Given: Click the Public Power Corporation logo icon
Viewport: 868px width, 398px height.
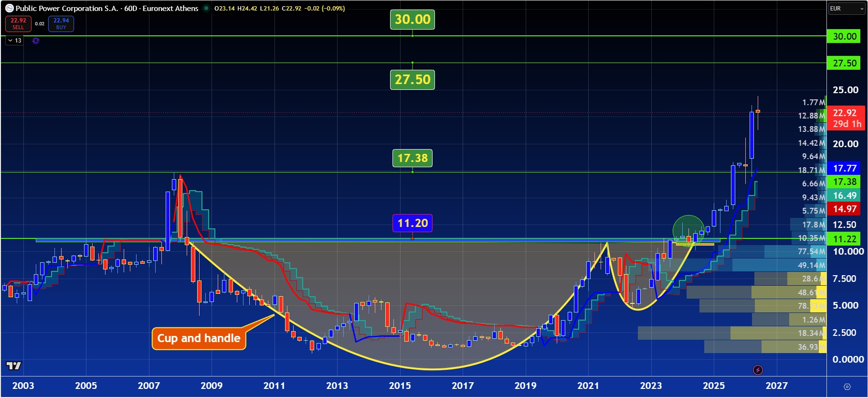Looking at the screenshot, I should [9, 8].
